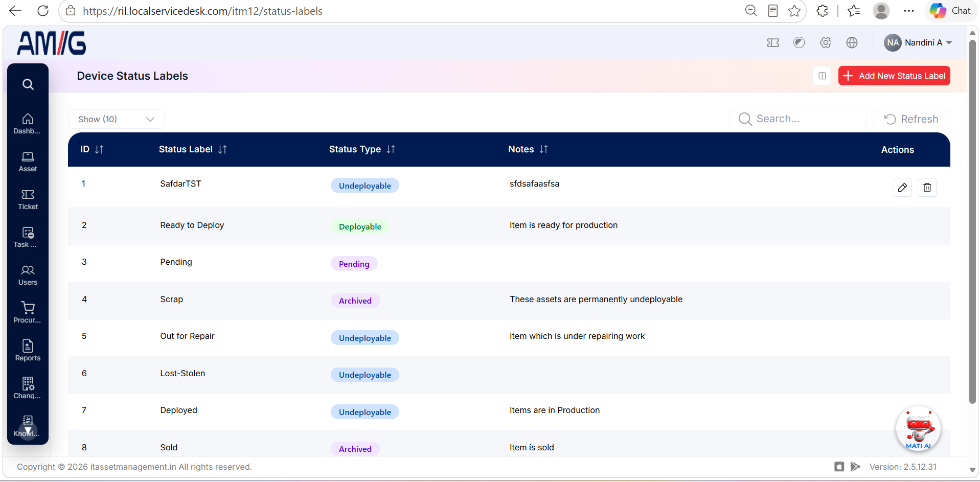
Task: Open Copilot Chat in browser
Action: coord(950,11)
